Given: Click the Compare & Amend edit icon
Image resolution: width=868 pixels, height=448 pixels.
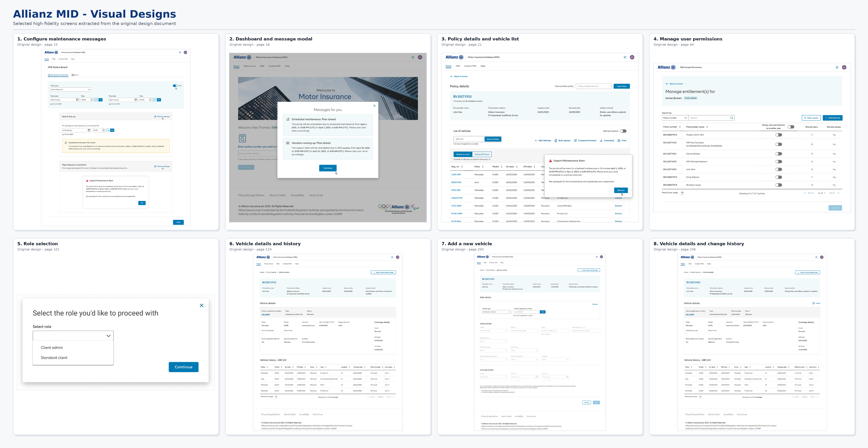Looking at the screenshot, I should point(576,141).
